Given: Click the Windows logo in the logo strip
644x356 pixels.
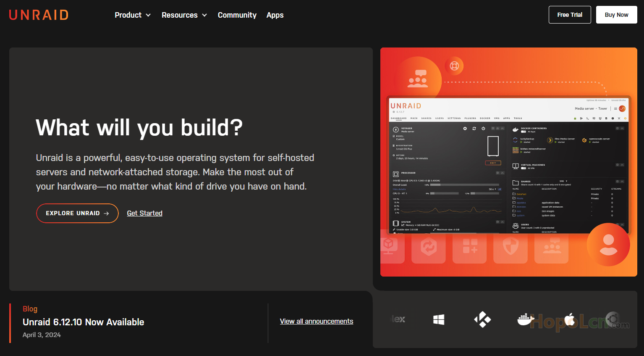Looking at the screenshot, I should (x=439, y=320).
